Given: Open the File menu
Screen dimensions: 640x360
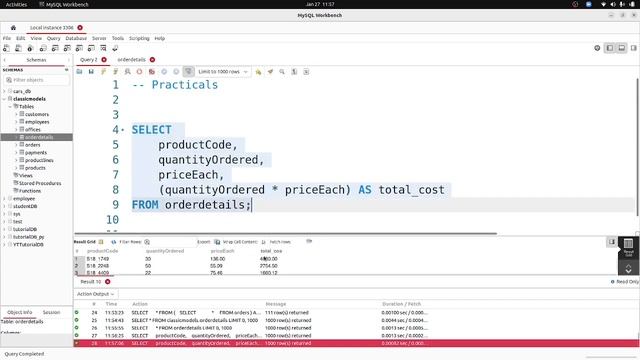Looking at the screenshot, I should tap(7, 38).
